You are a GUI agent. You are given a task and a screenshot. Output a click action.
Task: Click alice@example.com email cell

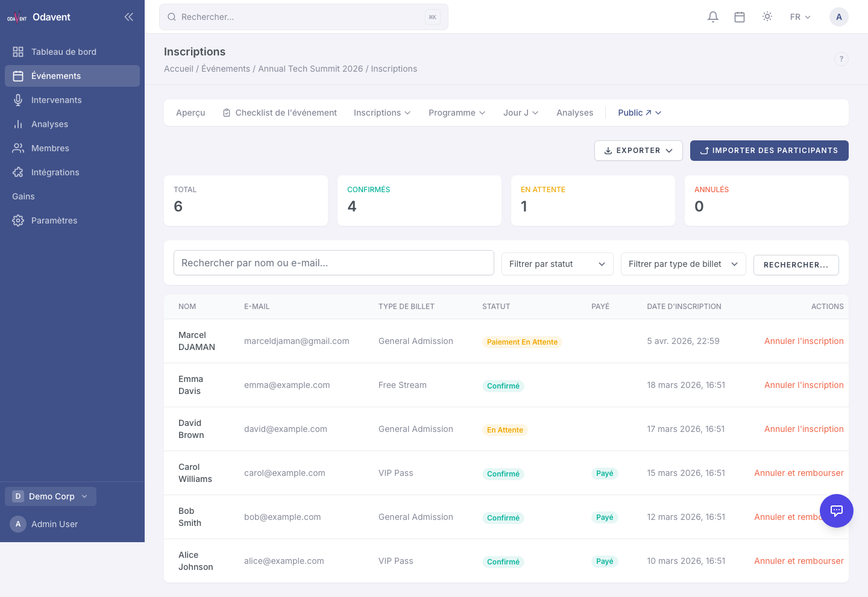pyautogui.click(x=284, y=561)
